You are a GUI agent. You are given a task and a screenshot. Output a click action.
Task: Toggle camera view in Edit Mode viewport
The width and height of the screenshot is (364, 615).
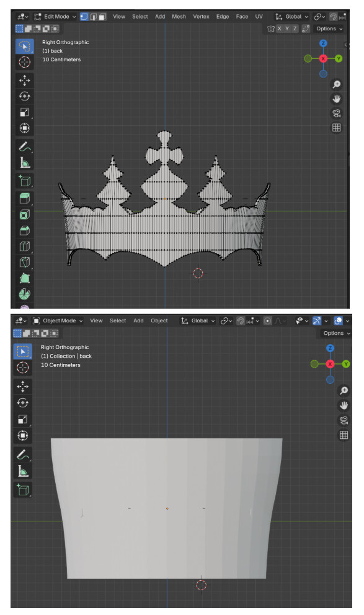(336, 113)
